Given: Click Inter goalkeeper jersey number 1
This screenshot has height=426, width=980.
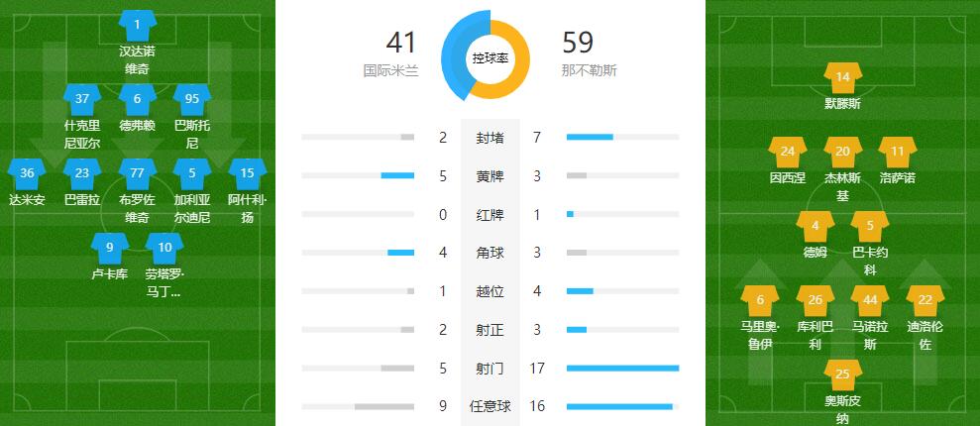Looking at the screenshot, I should coord(137,25).
